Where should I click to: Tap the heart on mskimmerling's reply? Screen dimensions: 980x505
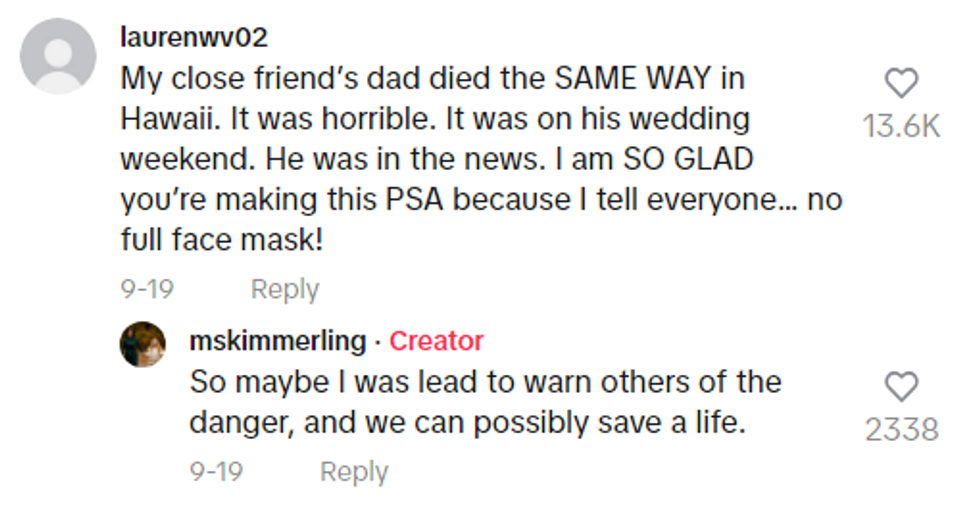(x=902, y=387)
